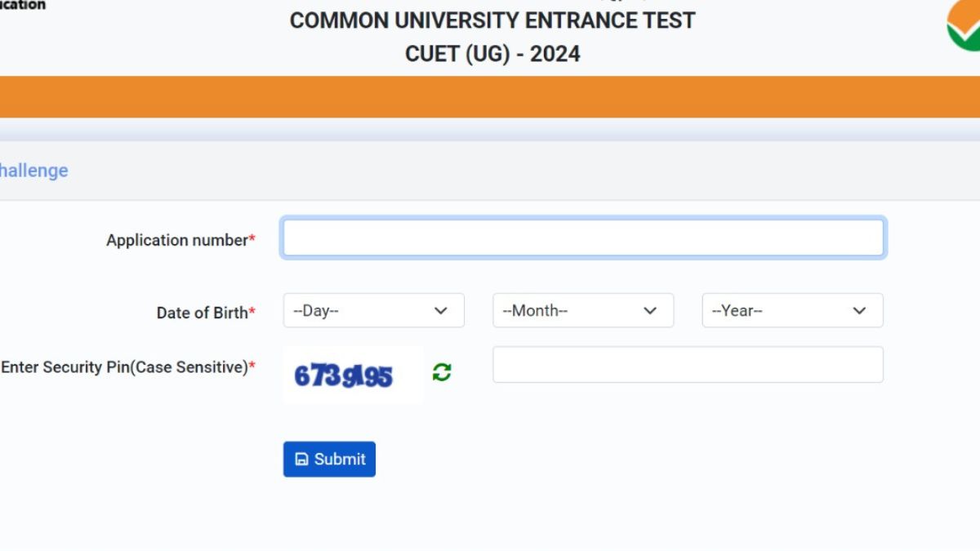This screenshot has height=551, width=980.
Task: Expand the --Month-- selector
Action: [x=582, y=311]
